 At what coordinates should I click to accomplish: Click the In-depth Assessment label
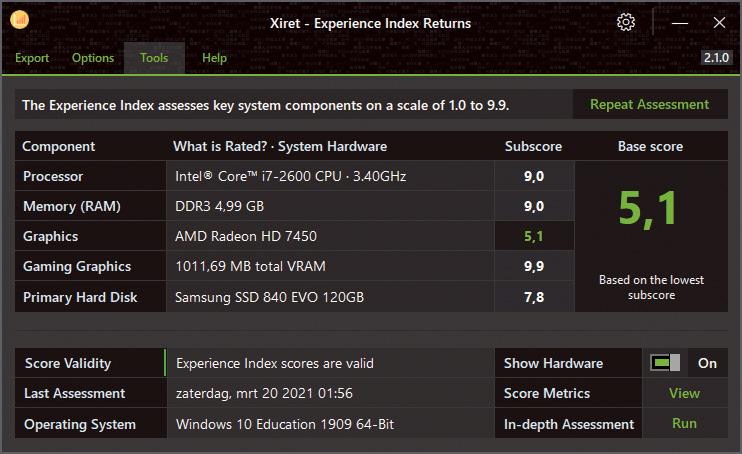[569, 424]
